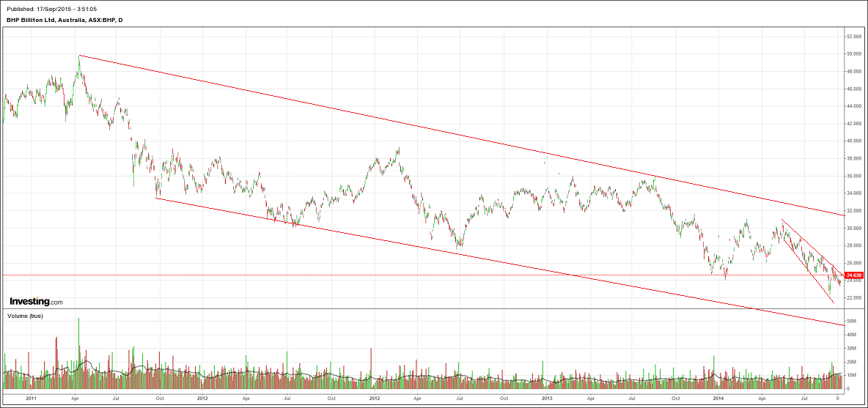Click the 30.000 price axis label

[854, 229]
